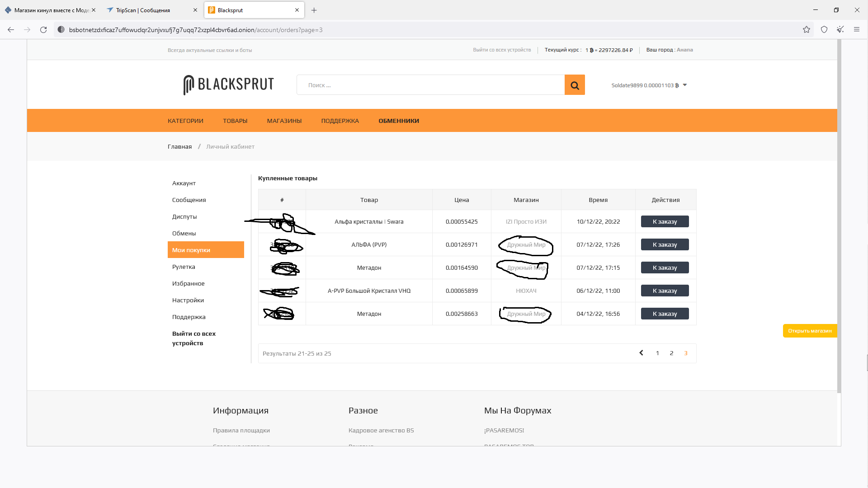868x488 pixels.
Task: Click the 06/12/22, 11:00 time cell
Action: pyautogui.click(x=598, y=291)
